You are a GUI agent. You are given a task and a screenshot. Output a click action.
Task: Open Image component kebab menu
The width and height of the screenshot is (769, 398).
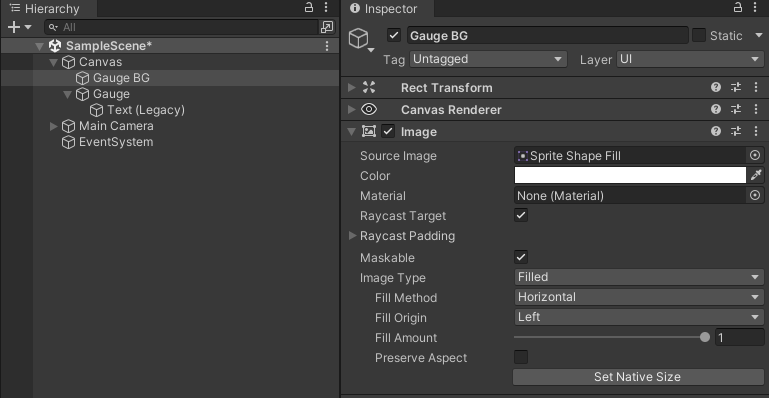756,131
